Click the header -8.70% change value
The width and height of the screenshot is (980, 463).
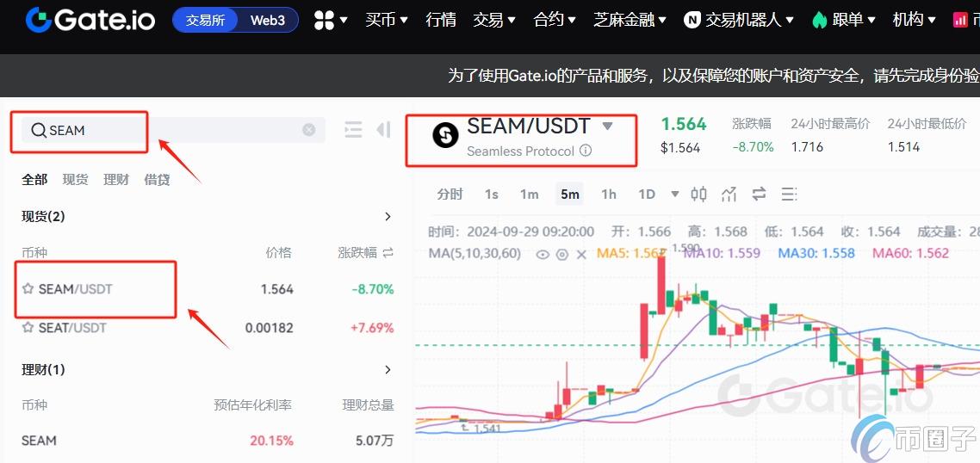pyautogui.click(x=754, y=147)
